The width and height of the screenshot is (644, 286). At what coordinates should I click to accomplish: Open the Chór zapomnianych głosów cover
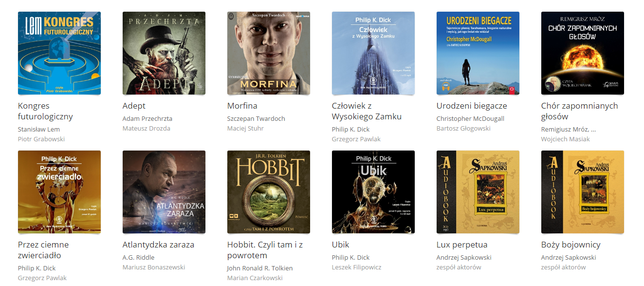point(583,53)
